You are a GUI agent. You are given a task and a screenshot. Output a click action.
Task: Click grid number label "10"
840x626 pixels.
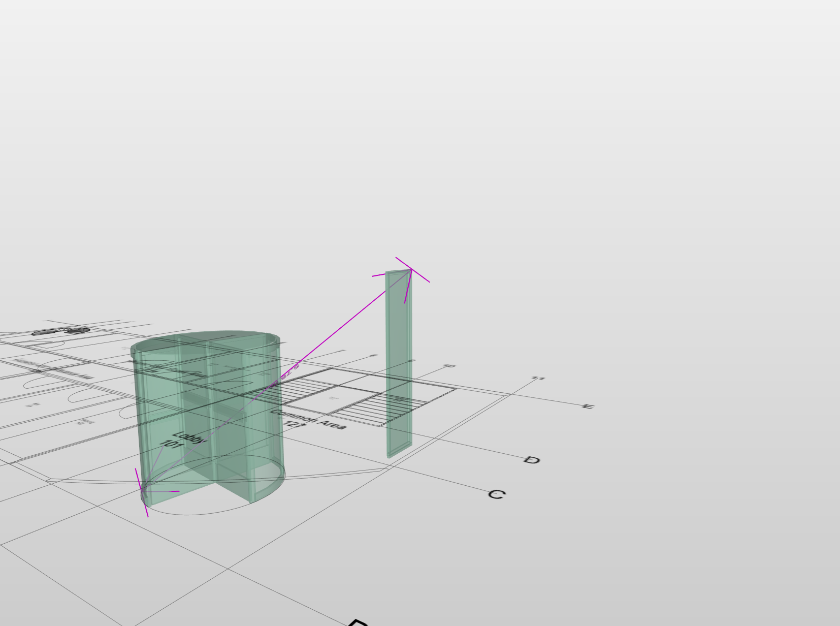tap(449, 366)
